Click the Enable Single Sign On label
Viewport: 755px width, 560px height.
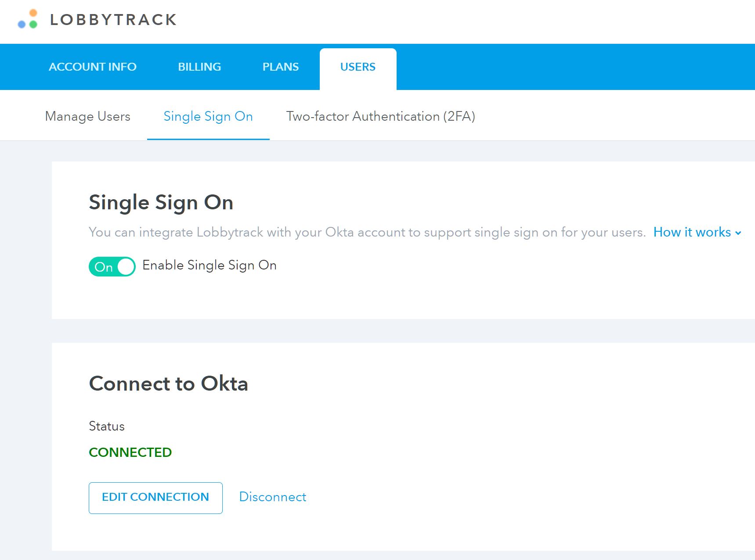click(210, 266)
